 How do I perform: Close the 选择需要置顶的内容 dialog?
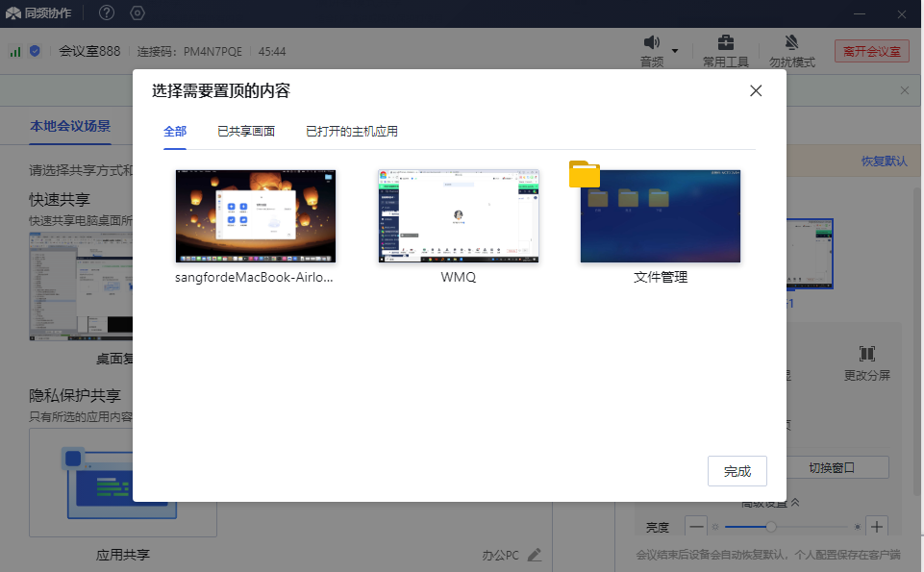tap(756, 91)
